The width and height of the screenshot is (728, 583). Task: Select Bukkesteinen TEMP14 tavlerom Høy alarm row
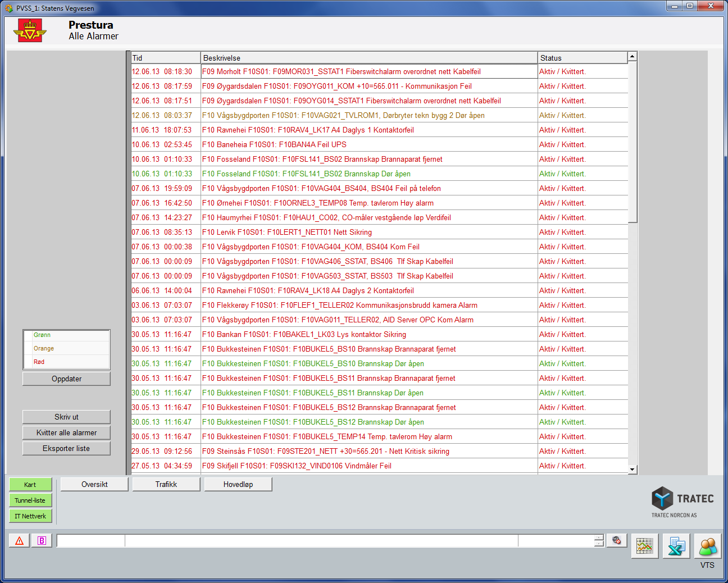[x=379, y=436]
